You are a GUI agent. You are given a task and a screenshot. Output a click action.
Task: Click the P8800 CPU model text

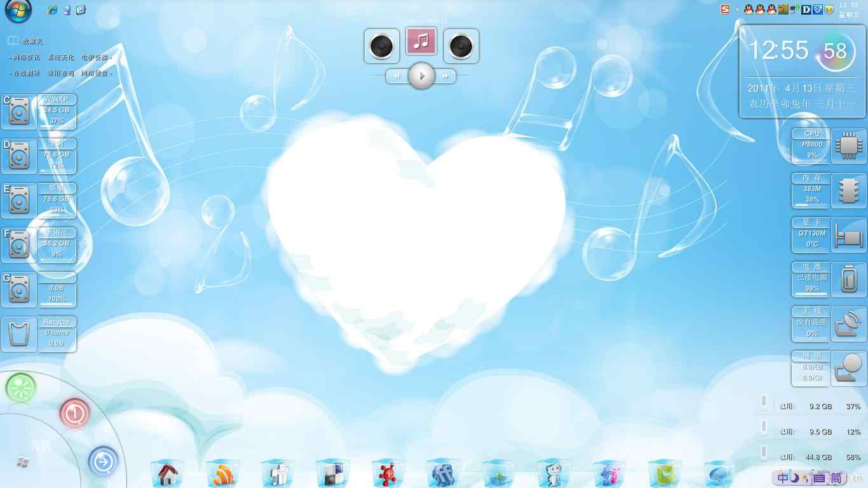[x=812, y=144]
